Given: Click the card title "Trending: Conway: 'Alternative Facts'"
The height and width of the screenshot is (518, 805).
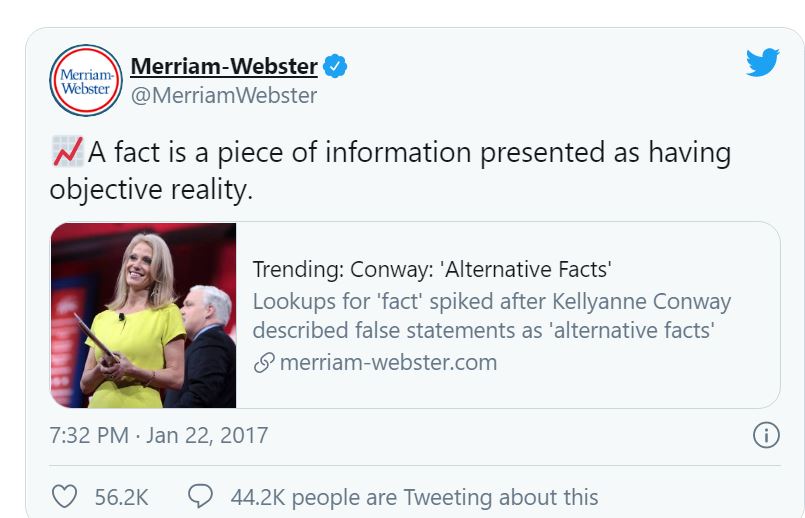Looking at the screenshot, I should 431,269.
